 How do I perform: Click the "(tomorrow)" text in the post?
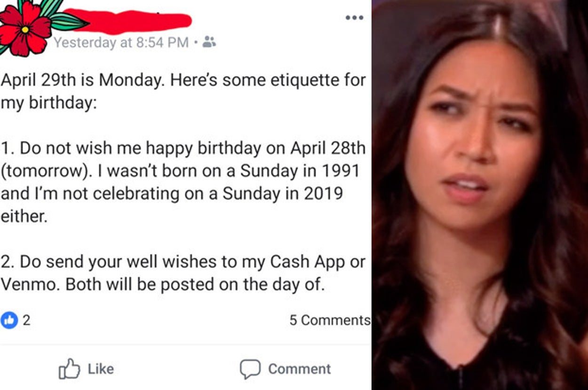[45, 171]
